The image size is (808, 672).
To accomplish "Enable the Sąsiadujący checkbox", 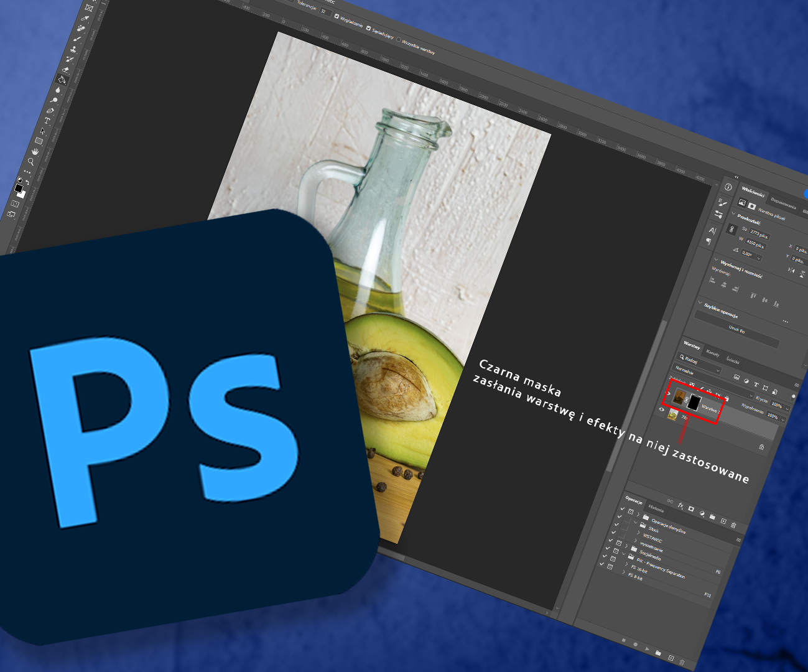I will coord(369,28).
